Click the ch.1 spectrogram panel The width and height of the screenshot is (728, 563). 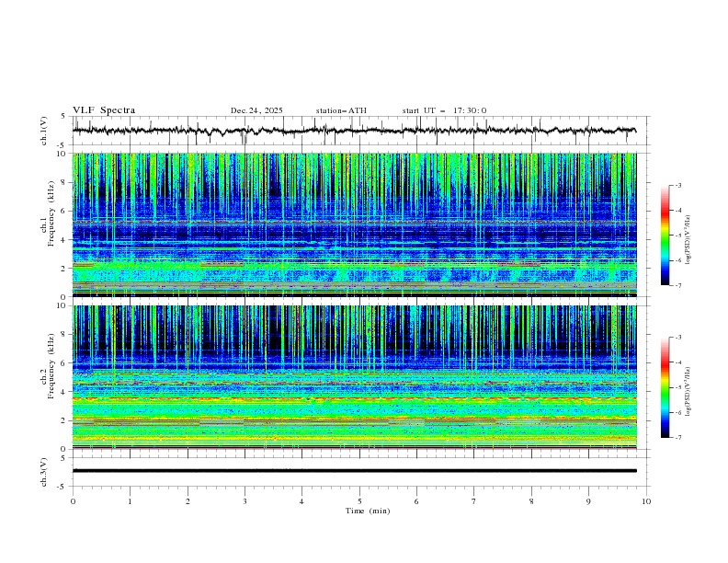354,224
